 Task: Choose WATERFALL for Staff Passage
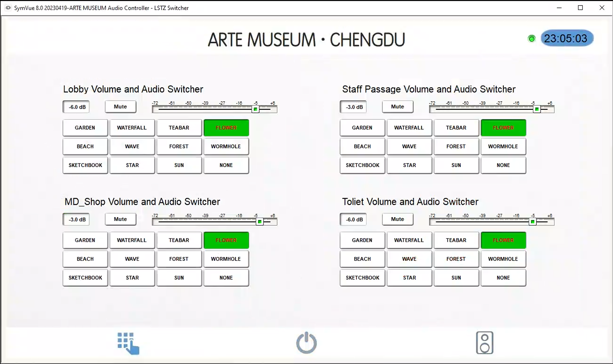pos(409,128)
